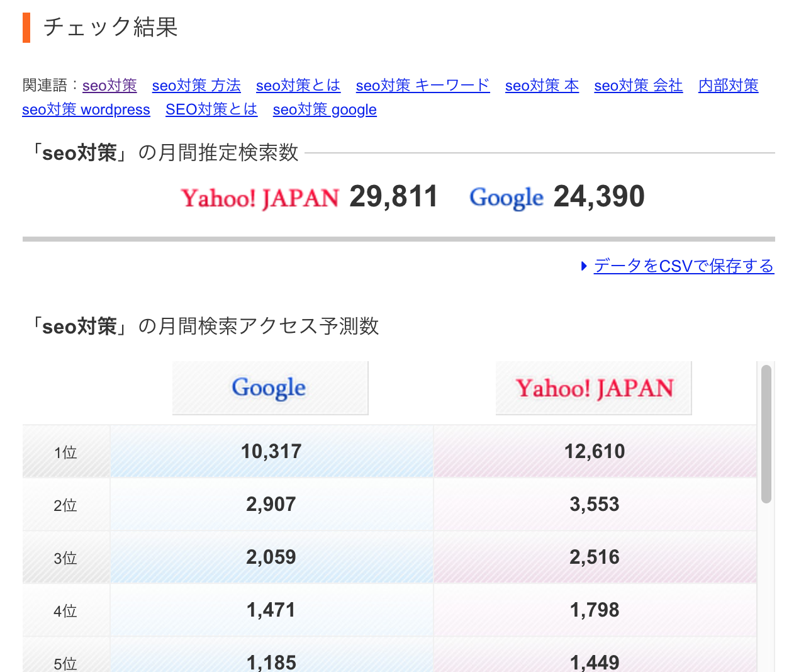Click the table's vertical scrollbar thumb
The image size is (789, 672).
[x=766, y=434]
